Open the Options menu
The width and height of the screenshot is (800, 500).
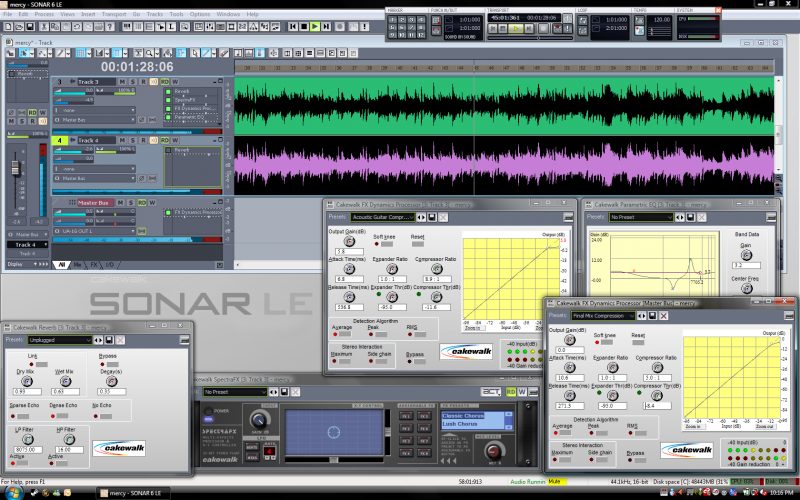[199, 14]
